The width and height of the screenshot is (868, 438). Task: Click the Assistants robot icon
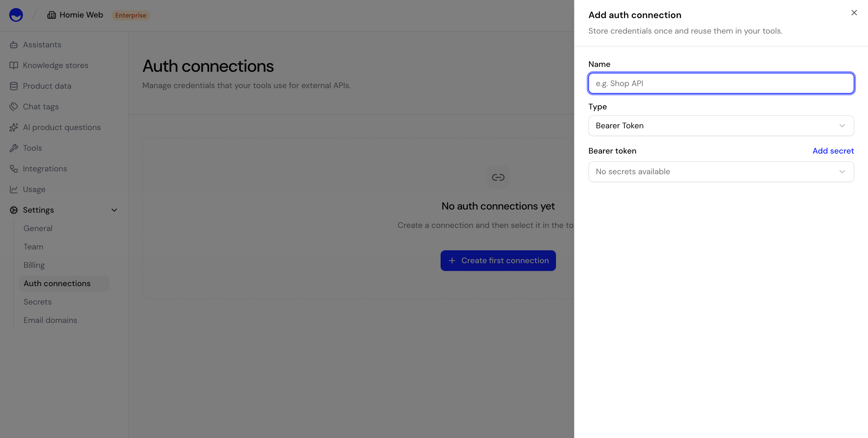click(x=13, y=45)
